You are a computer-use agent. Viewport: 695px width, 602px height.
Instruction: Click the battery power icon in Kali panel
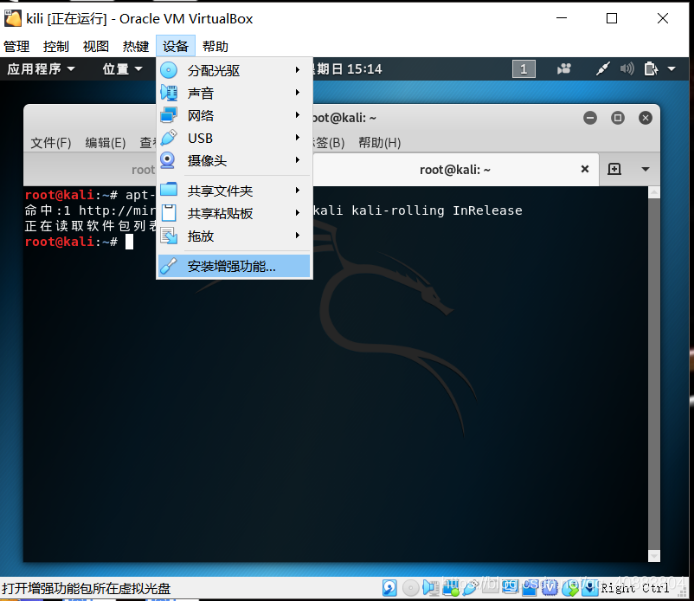[x=651, y=69]
